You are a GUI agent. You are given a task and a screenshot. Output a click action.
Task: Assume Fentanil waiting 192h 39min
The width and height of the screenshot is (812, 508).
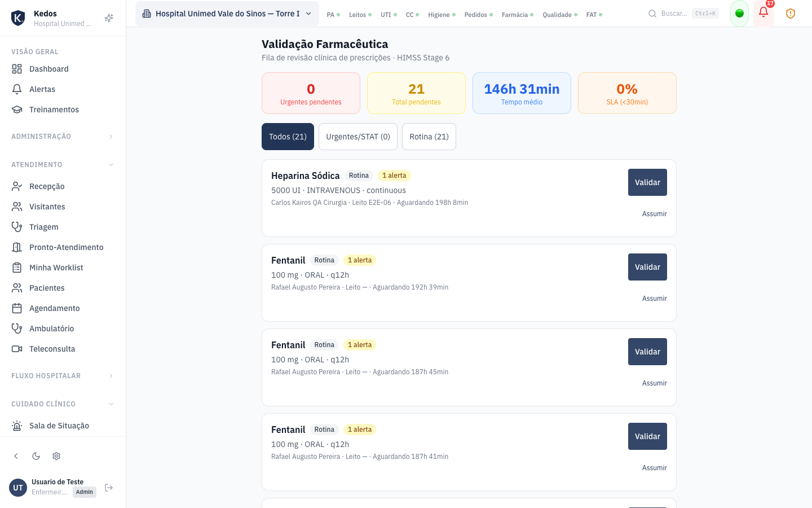click(655, 299)
